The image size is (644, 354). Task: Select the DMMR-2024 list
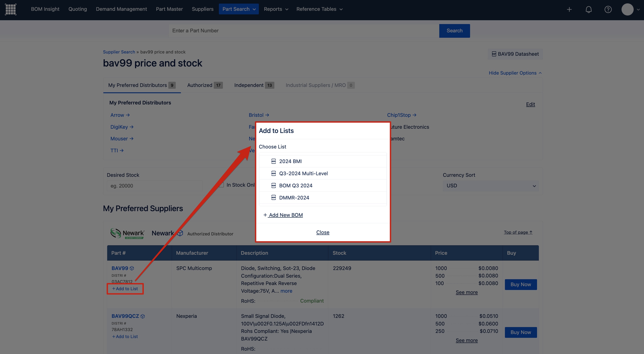pos(323,197)
